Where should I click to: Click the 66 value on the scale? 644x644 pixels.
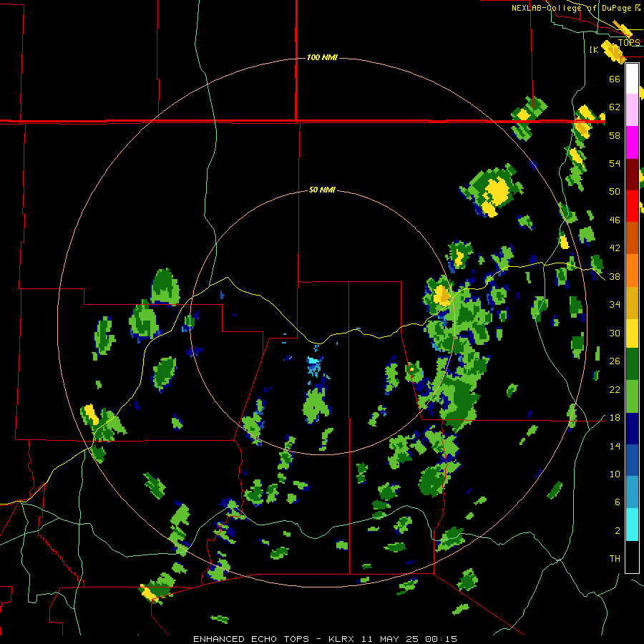pyautogui.click(x=615, y=79)
